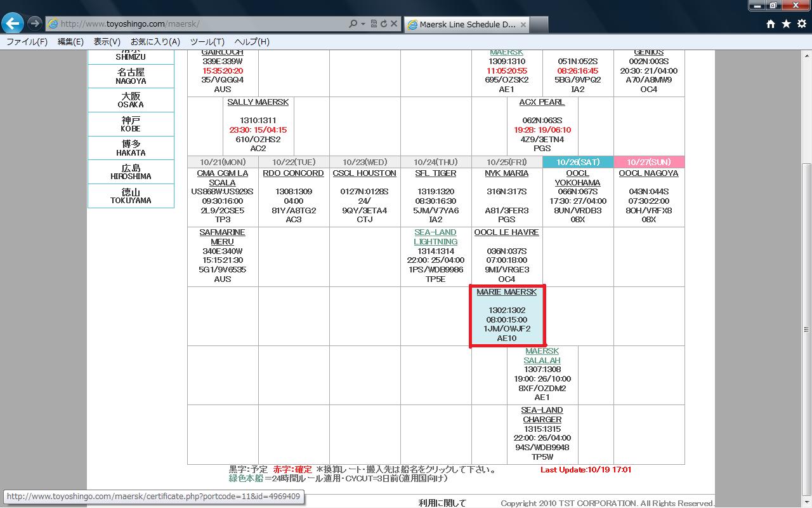The height and width of the screenshot is (508, 812).
Task: Select the 名古屋 NAGOYA port
Action: (x=131, y=76)
